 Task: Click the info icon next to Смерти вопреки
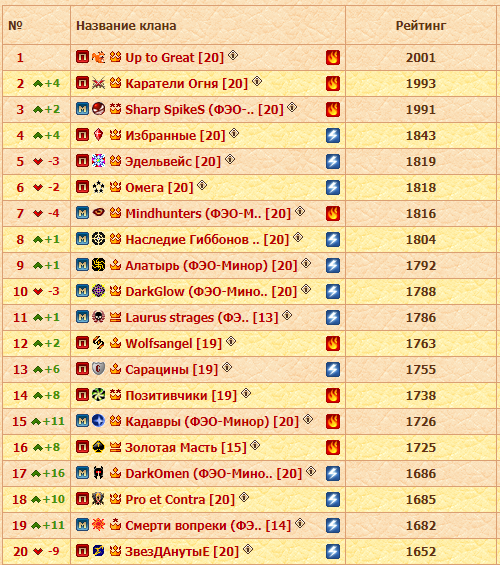pyautogui.click(x=300, y=524)
